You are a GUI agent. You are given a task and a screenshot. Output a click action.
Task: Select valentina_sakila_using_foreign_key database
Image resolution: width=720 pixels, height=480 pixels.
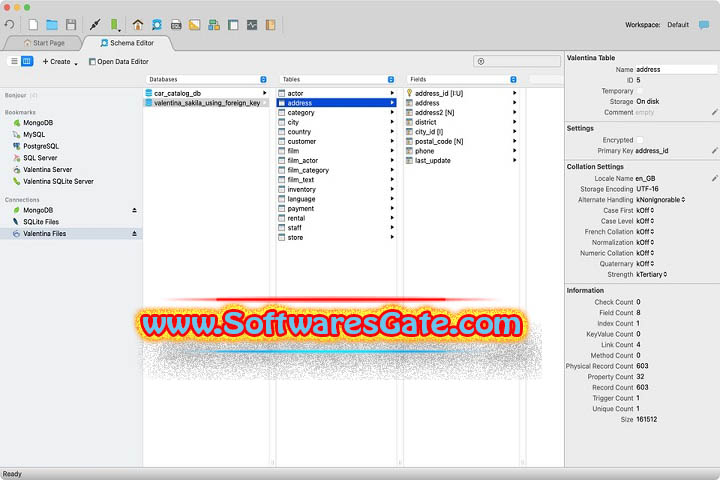[x=206, y=103]
